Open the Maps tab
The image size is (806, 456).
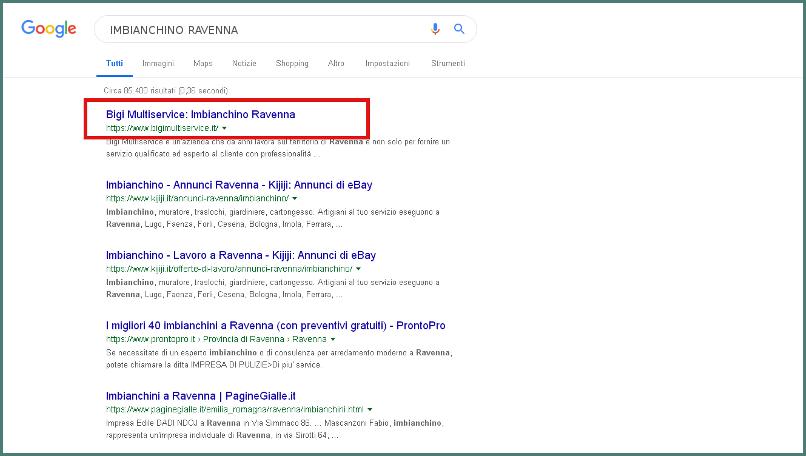[203, 63]
